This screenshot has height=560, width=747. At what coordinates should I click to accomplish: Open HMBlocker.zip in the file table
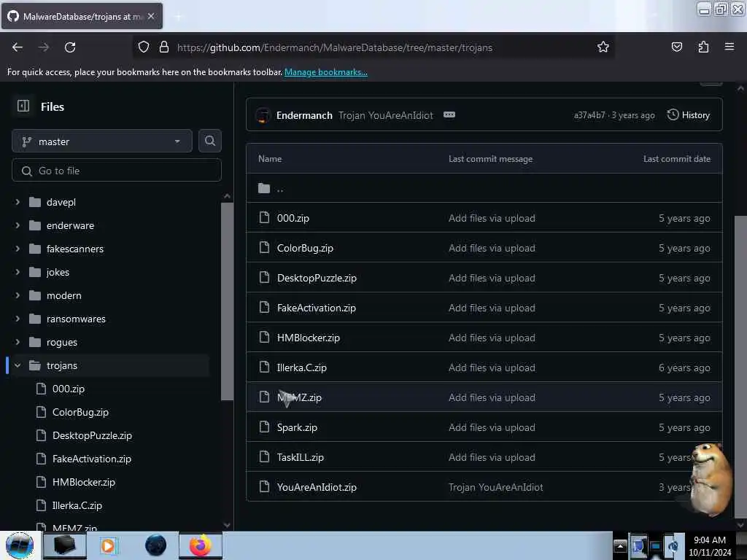point(309,338)
